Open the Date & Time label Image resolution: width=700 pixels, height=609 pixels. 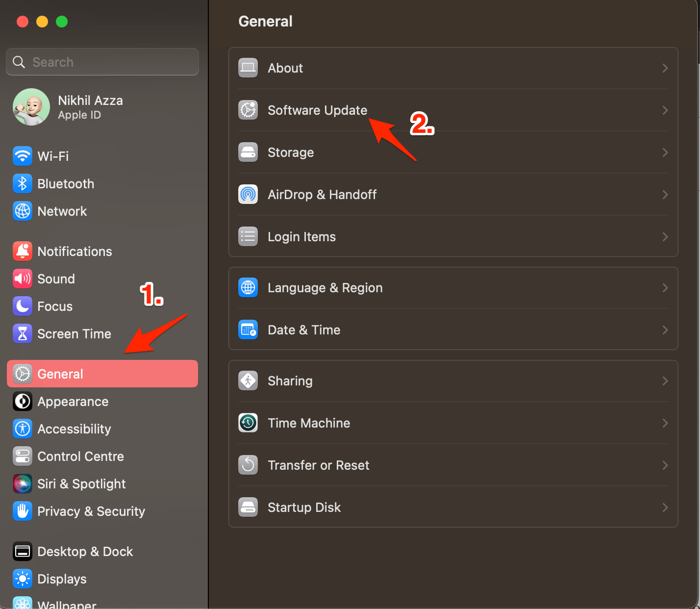[x=304, y=330]
